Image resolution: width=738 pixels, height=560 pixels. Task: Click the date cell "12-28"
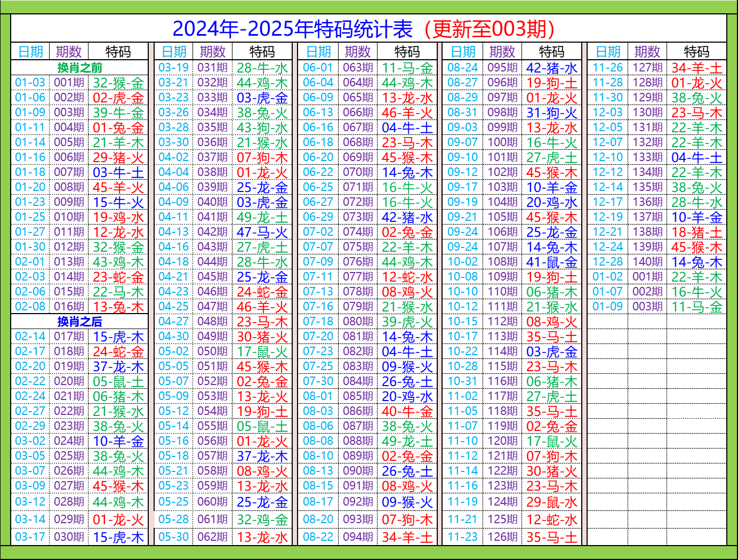coord(607,262)
